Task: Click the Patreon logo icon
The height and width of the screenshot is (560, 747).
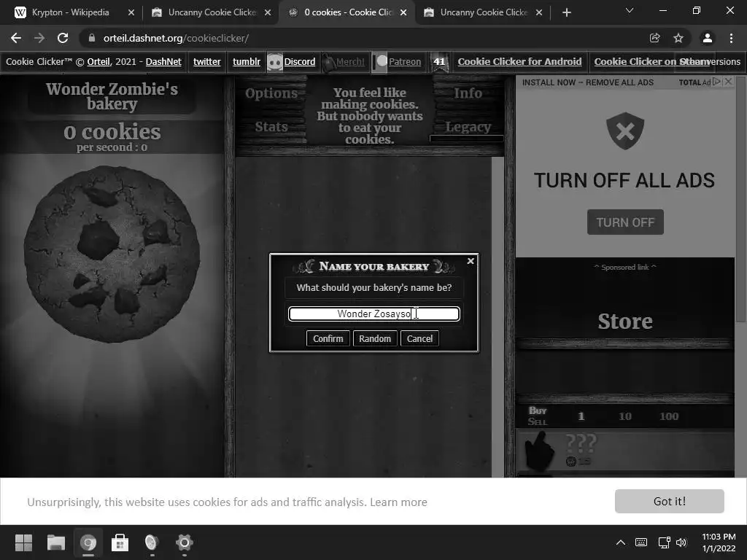Action: pyautogui.click(x=379, y=63)
